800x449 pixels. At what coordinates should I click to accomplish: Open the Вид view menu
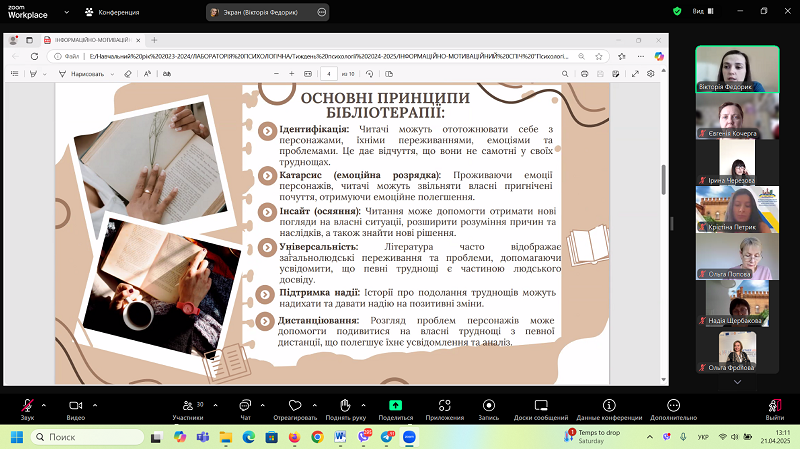[703, 11]
